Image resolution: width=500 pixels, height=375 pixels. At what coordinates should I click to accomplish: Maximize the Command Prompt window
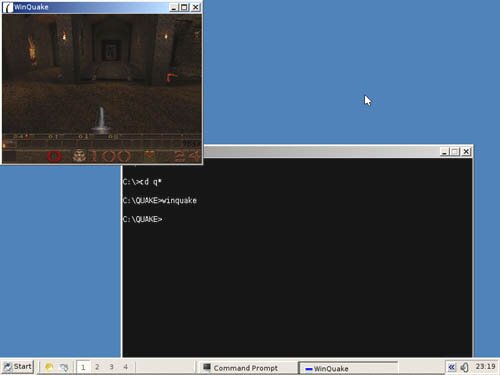tap(455, 152)
